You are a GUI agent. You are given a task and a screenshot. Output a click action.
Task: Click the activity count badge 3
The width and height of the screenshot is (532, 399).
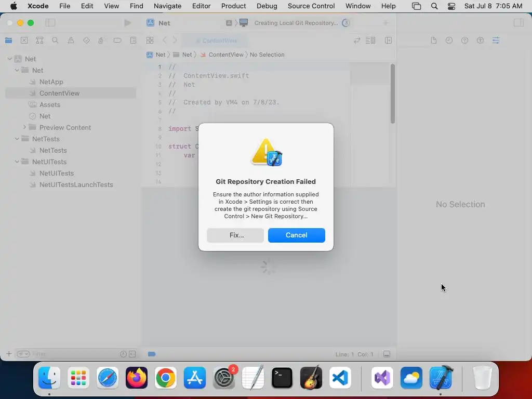point(345,23)
